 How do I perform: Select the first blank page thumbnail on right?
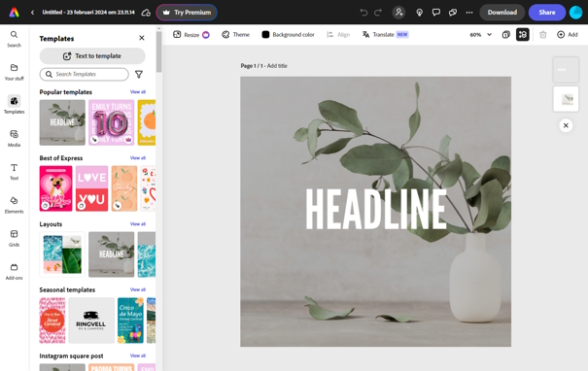(x=566, y=70)
